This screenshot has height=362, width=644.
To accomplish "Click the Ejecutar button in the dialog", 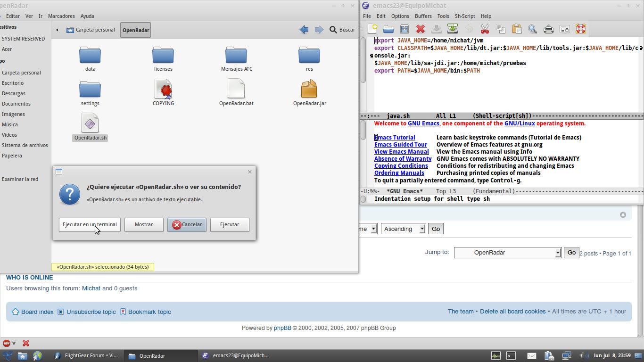I will pos(230,224).
